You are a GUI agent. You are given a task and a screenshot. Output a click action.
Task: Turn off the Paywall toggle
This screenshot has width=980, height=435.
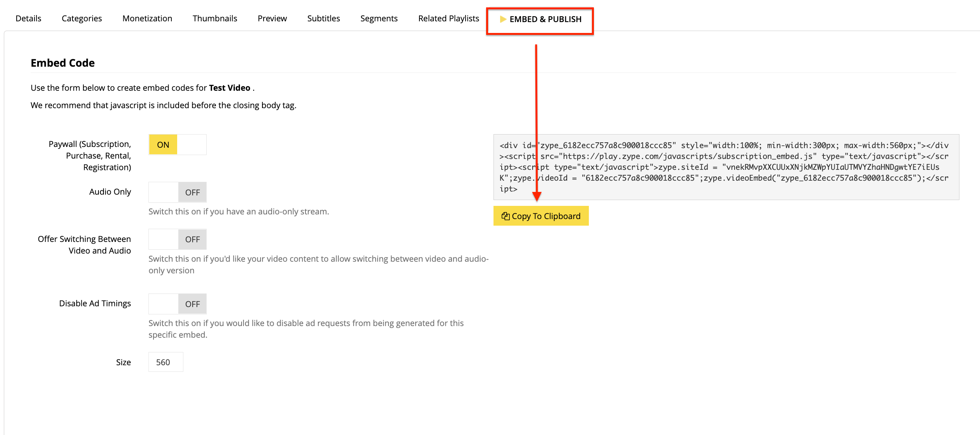(x=178, y=145)
